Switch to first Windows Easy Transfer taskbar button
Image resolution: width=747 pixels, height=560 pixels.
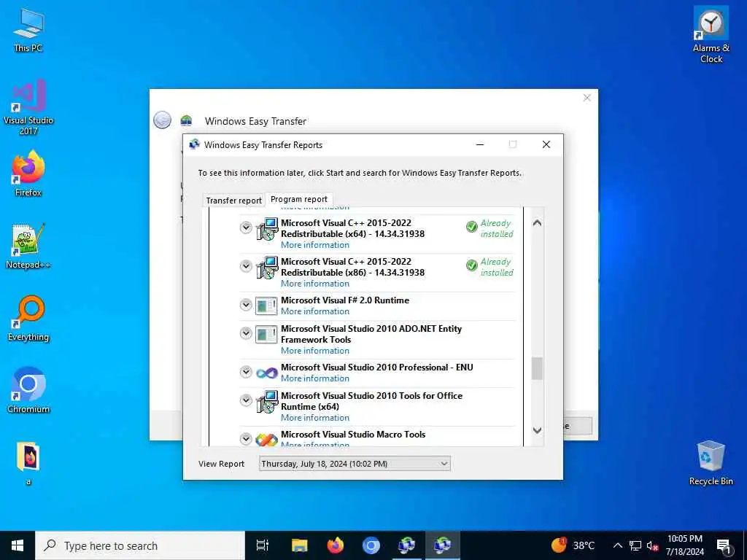407,545
